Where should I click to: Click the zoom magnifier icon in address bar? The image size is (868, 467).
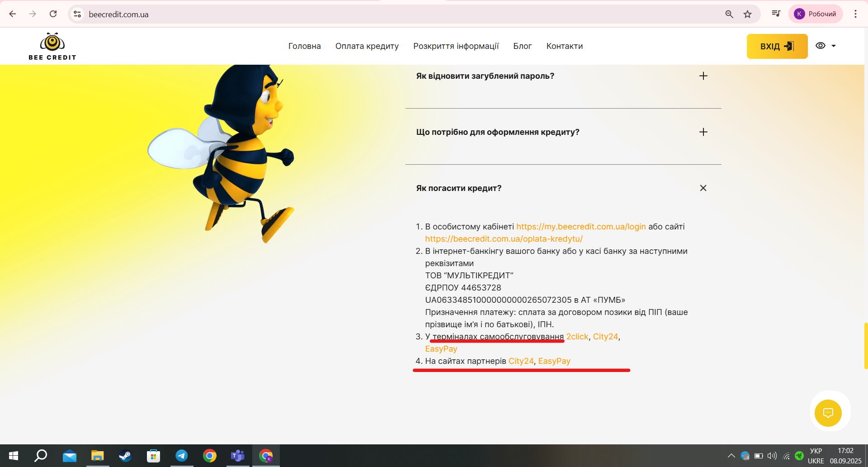point(729,14)
